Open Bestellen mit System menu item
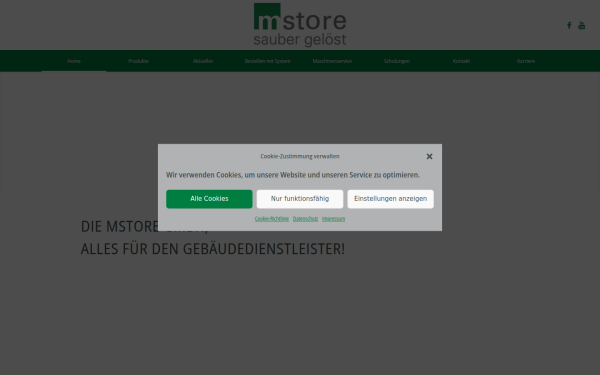 click(x=267, y=61)
